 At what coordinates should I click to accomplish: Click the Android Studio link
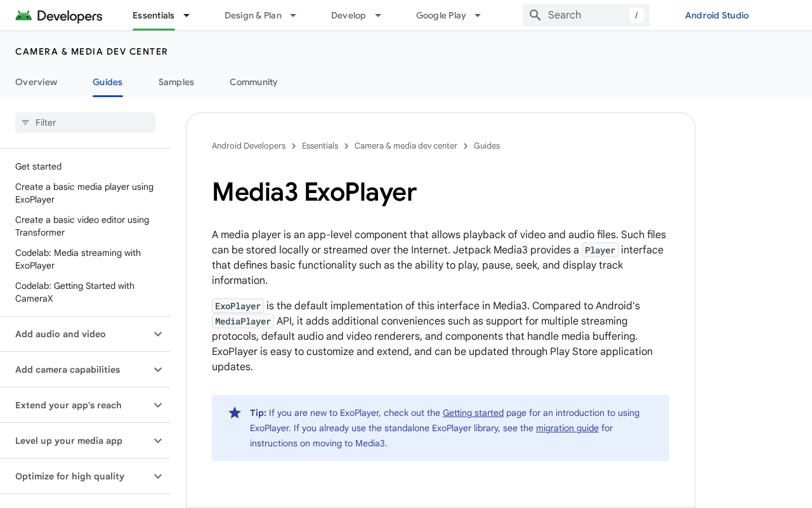[717, 15]
